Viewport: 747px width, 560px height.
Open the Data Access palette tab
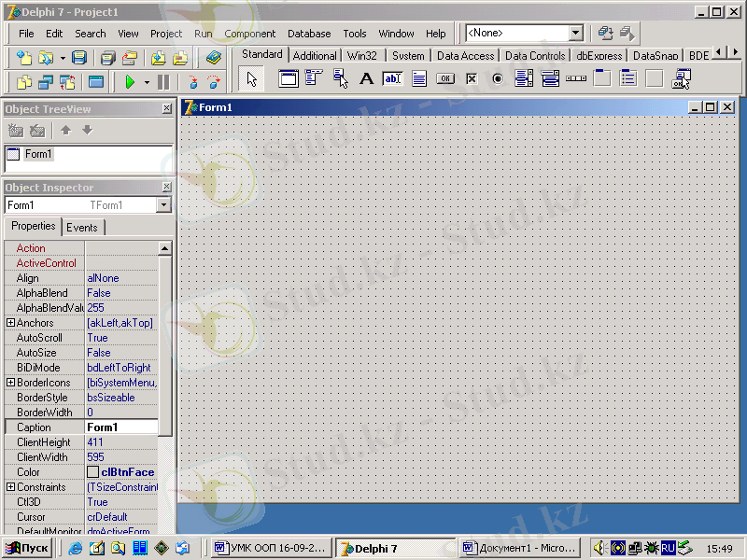(x=465, y=56)
